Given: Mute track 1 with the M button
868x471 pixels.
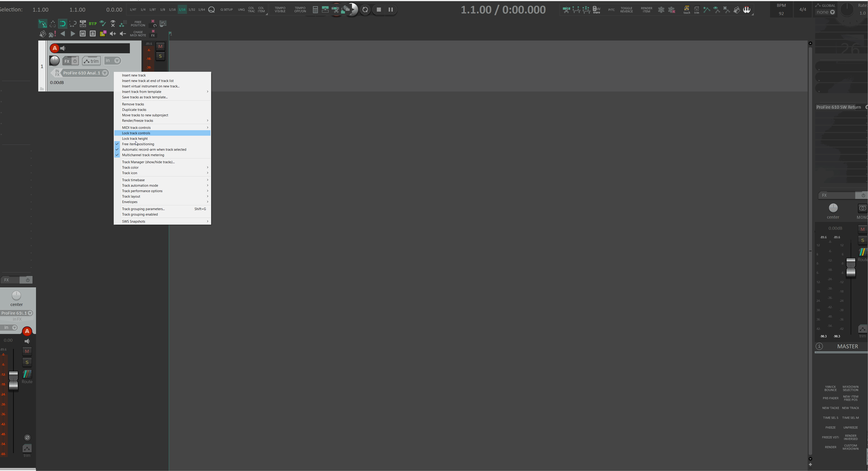Looking at the screenshot, I should tap(160, 46).
